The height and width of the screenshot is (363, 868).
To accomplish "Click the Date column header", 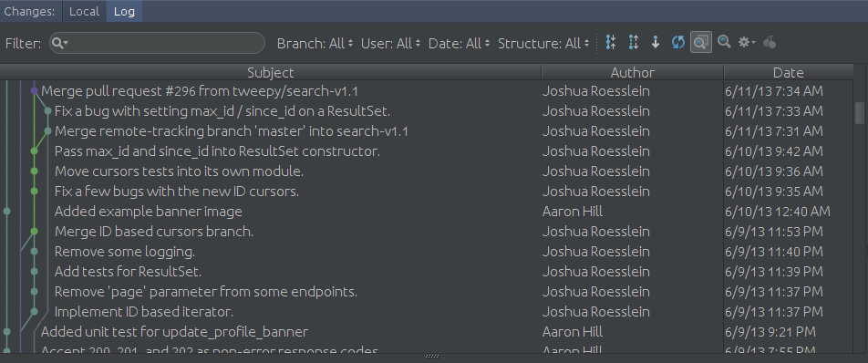I will click(789, 72).
